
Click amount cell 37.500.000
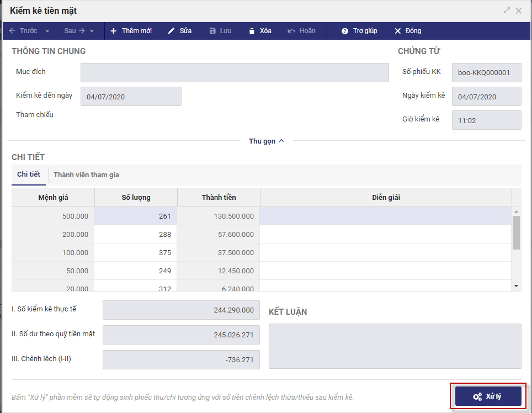coord(219,252)
